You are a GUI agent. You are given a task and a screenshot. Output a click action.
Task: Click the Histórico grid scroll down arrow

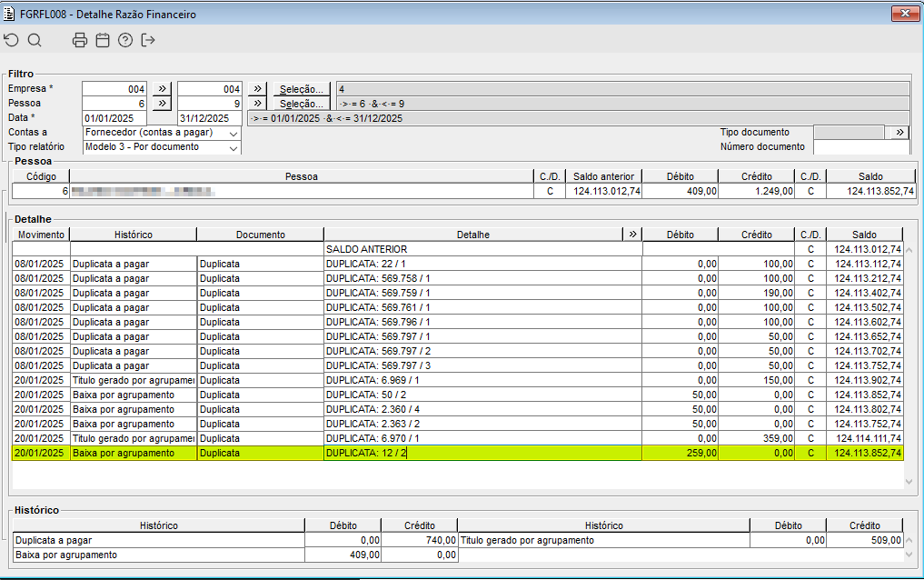pyautogui.click(x=909, y=555)
